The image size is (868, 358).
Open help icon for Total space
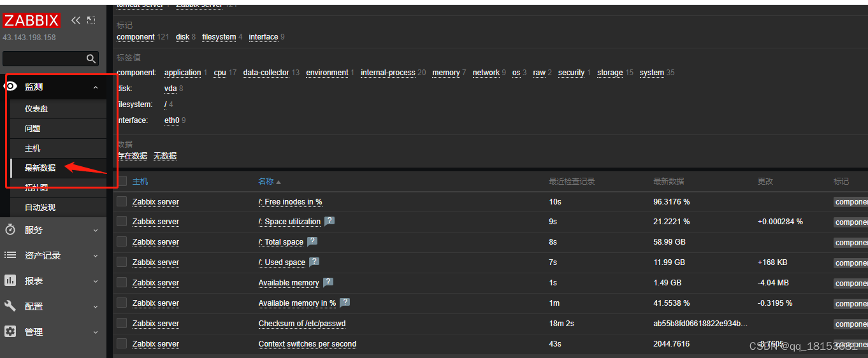[x=312, y=241]
